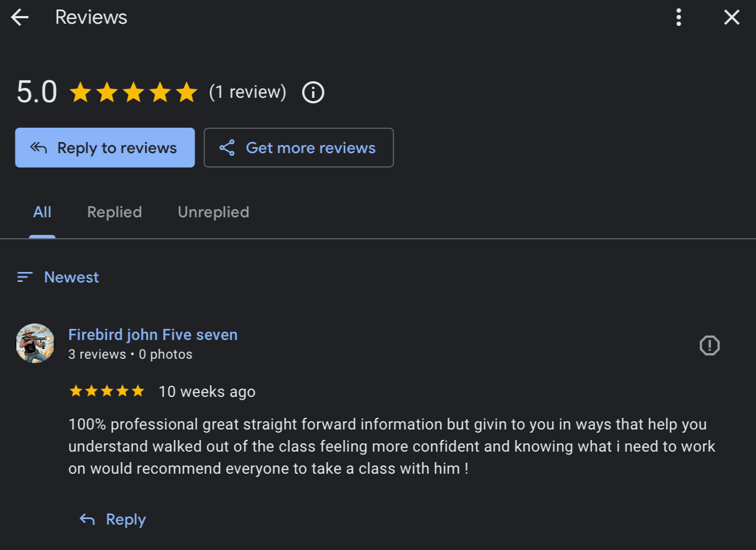
Task: Flag the review with the report icon
Action: [x=710, y=345]
